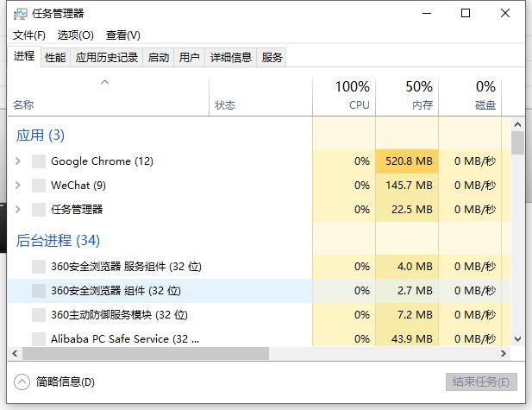This screenshot has height=410, width=532.
Task: Expand the WeChat process group
Action: click(18, 186)
